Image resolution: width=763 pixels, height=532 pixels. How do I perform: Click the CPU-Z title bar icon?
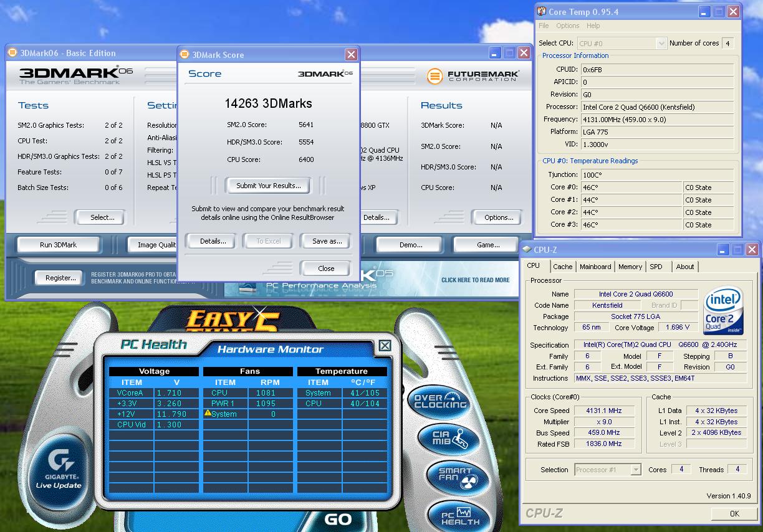[x=527, y=250]
